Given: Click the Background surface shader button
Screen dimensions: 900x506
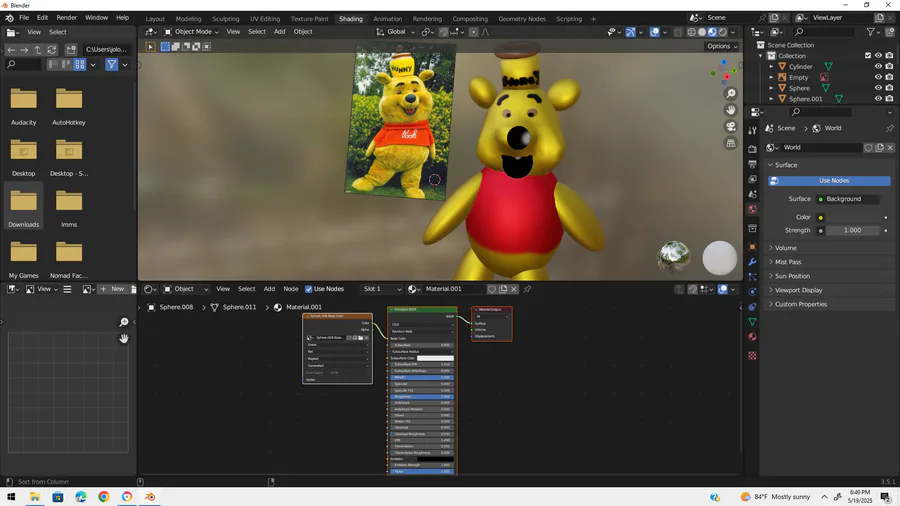Looking at the screenshot, I should (847, 199).
